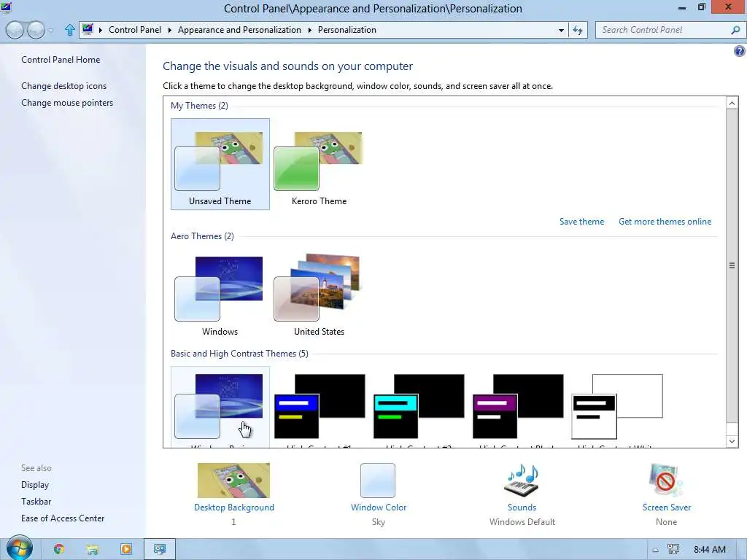The height and width of the screenshot is (560, 747).
Task: Open Change mouse pointers link
Action: click(x=67, y=102)
